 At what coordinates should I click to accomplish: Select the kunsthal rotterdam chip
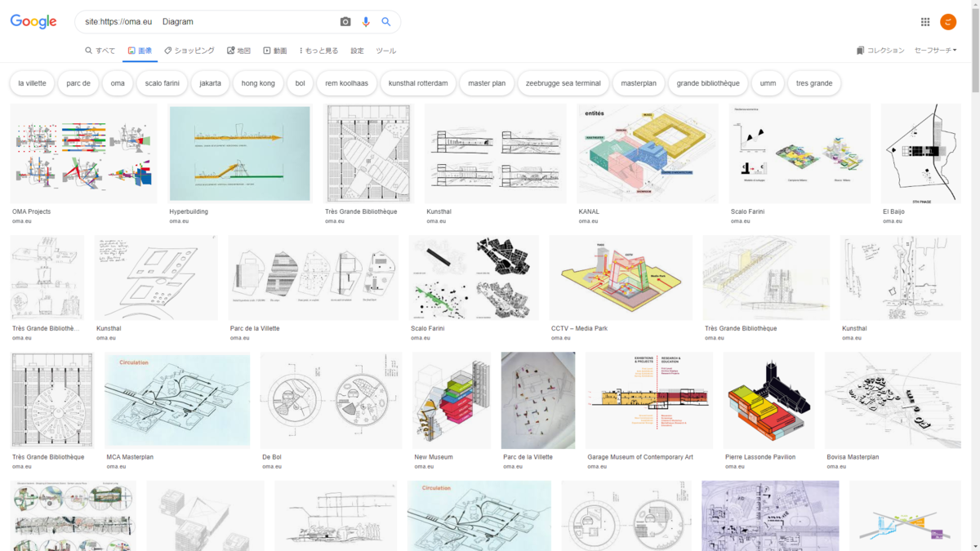[x=418, y=83]
